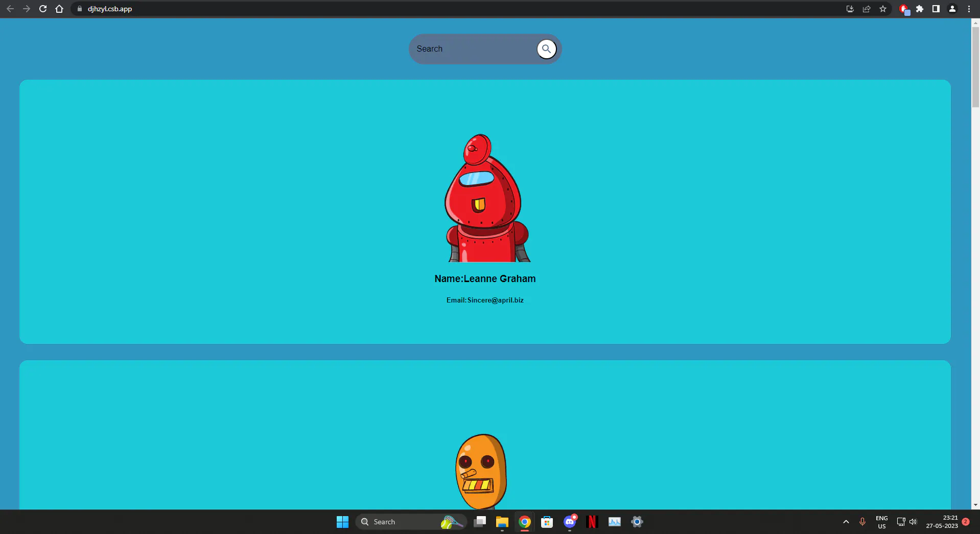Reload the current page
This screenshot has width=980, height=534.
(43, 9)
